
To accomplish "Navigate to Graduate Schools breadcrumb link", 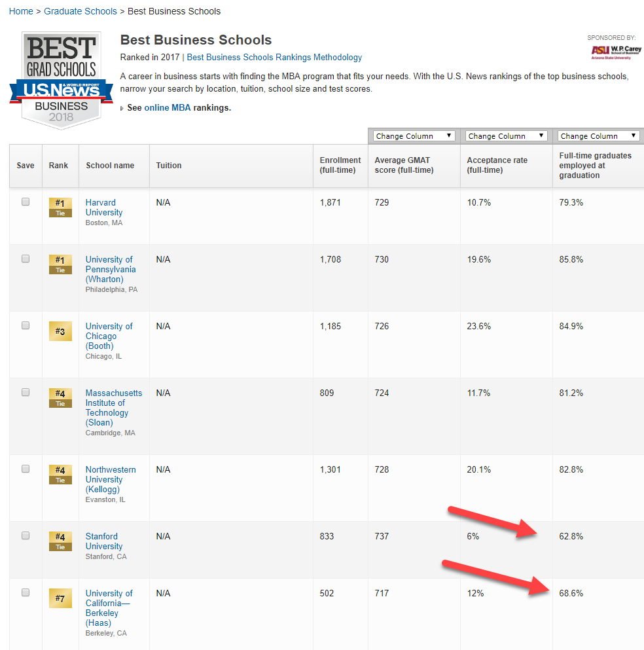I will click(80, 11).
